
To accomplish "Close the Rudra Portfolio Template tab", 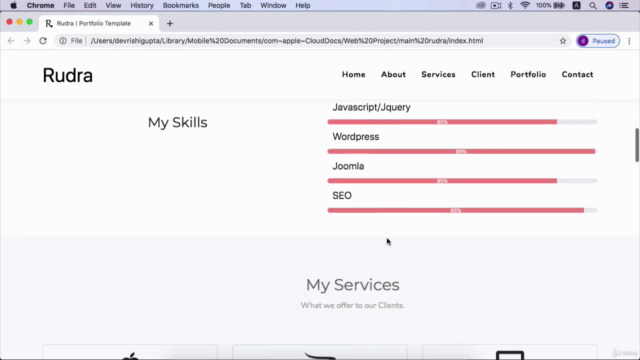I will (151, 24).
